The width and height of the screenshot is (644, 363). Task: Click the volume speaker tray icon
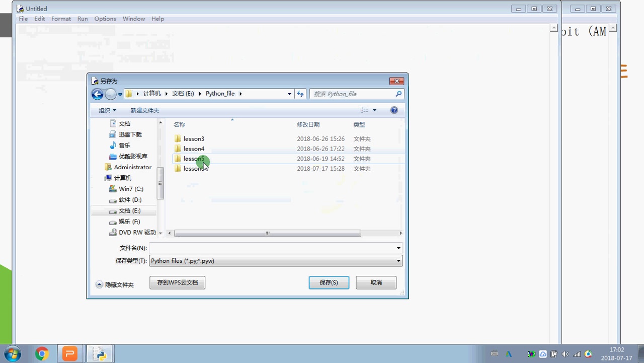pyautogui.click(x=565, y=354)
